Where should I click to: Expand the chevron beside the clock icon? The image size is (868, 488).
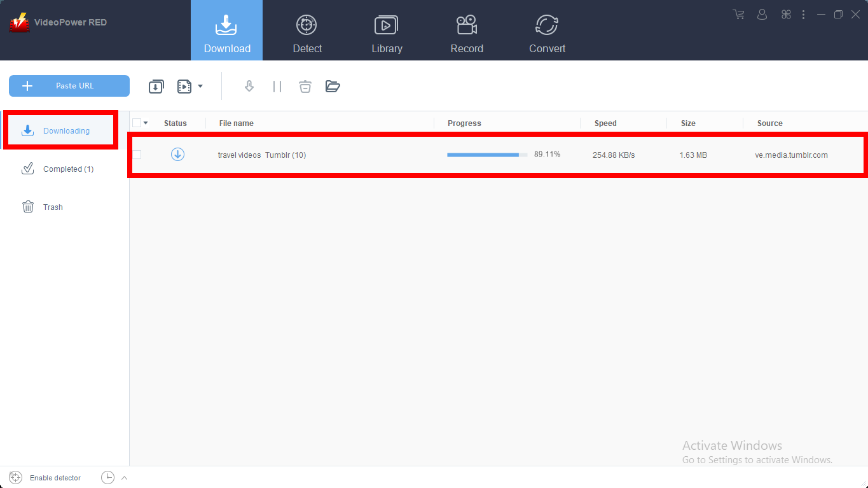125,477
